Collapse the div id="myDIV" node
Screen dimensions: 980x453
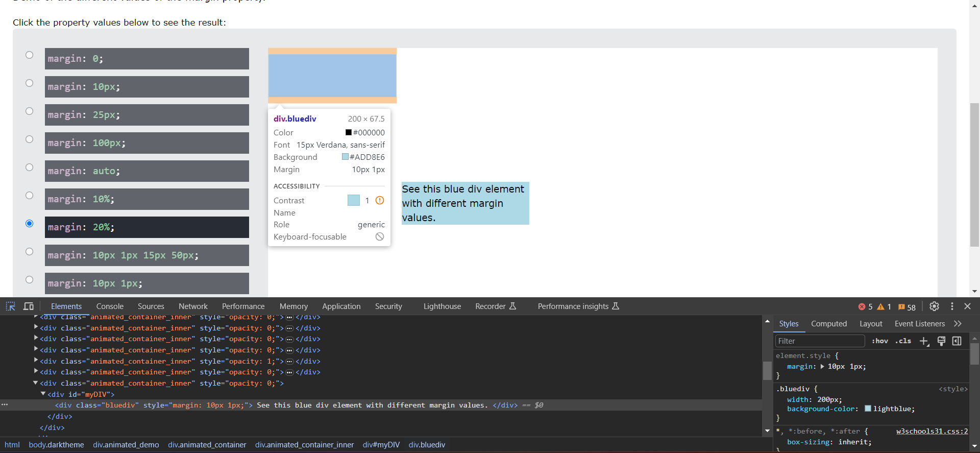[43, 394]
